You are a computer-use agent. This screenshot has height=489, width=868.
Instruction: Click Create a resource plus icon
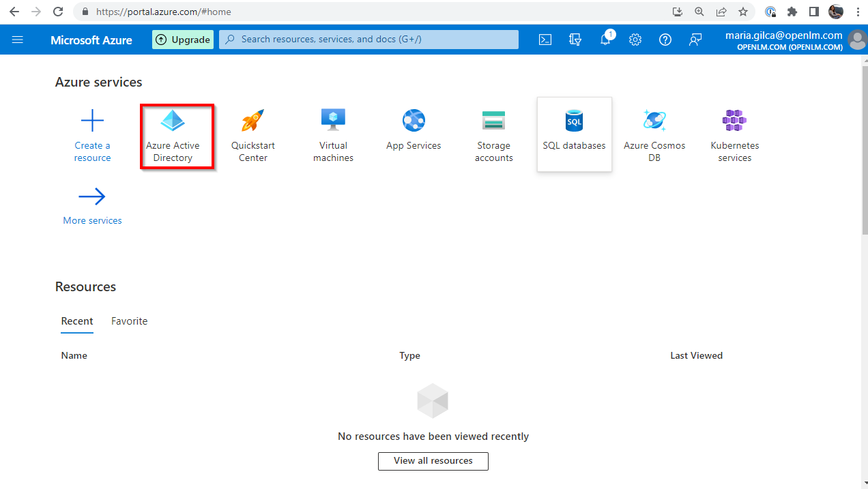pos(92,122)
